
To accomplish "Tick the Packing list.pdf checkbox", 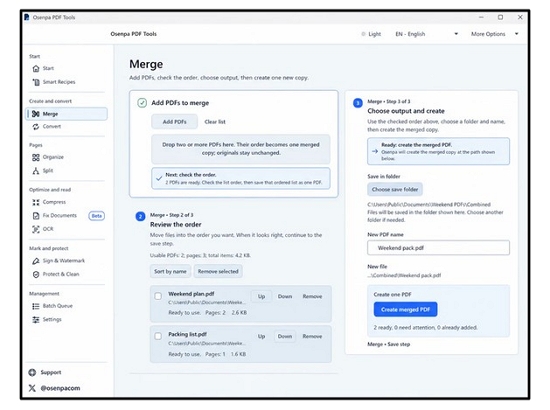I will [158, 336].
